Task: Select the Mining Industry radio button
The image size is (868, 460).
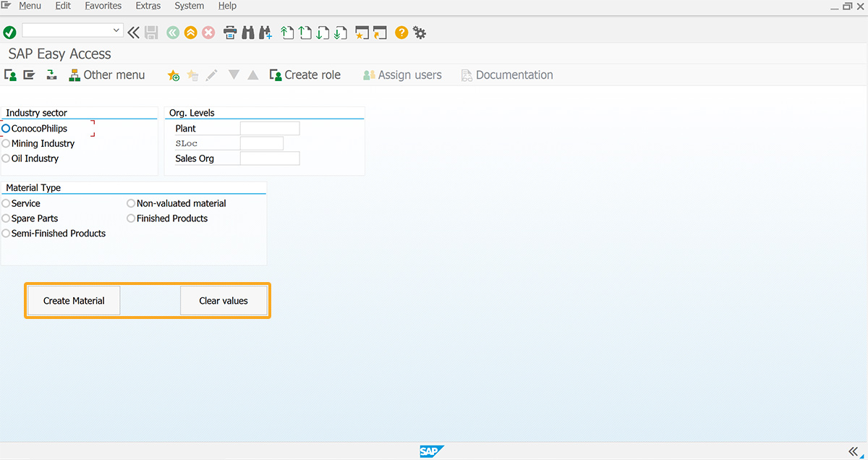Action: coord(6,143)
